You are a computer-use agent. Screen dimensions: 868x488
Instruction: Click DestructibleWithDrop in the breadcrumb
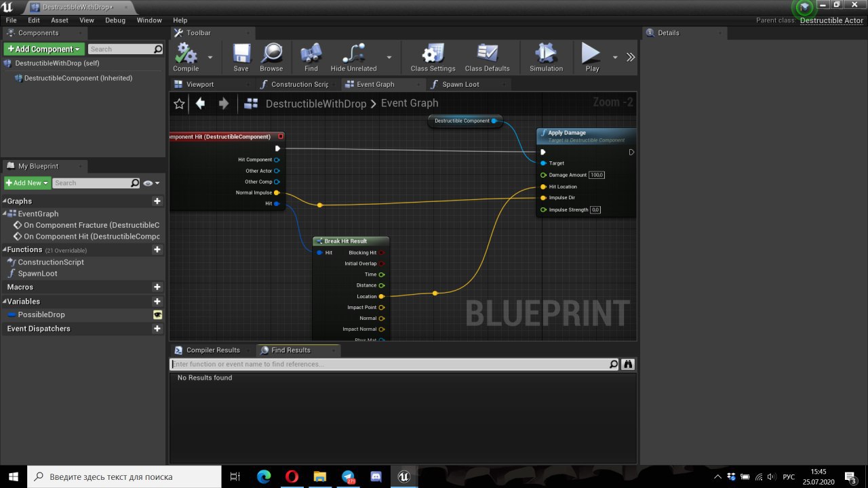point(316,104)
